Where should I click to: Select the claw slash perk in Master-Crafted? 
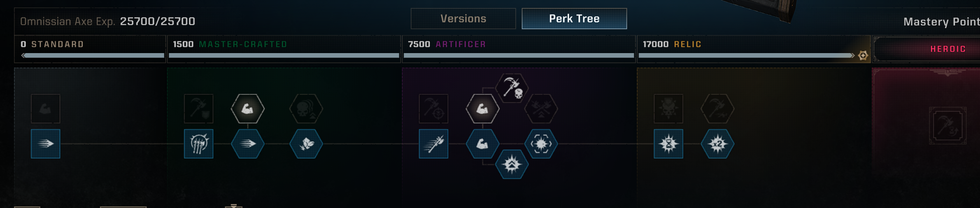[199, 143]
